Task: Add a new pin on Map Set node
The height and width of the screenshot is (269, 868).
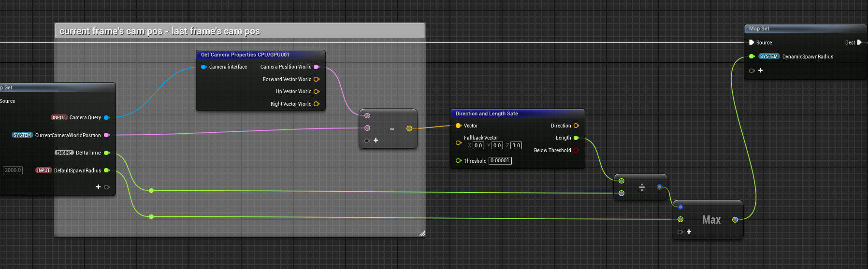Action: [760, 71]
